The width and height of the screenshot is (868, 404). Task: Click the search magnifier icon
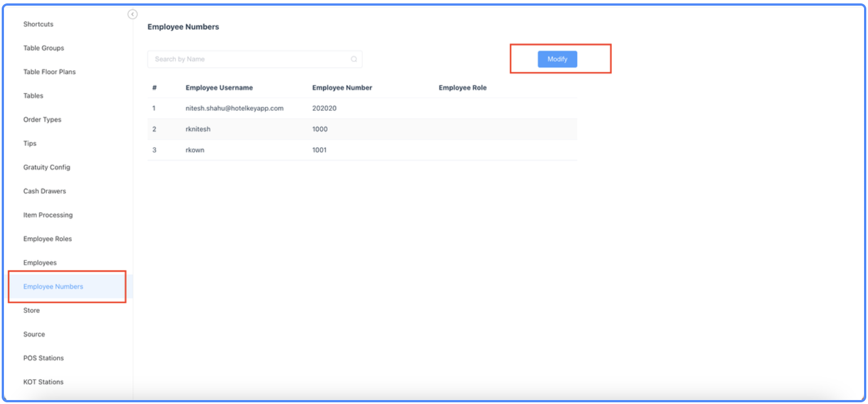[x=354, y=59]
